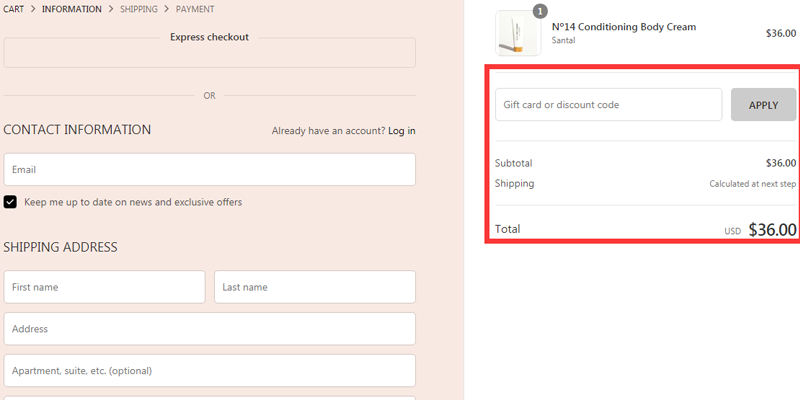Click the chevron after Cart breadcrumb
Viewport: 800px width, 400px height.
(x=33, y=9)
